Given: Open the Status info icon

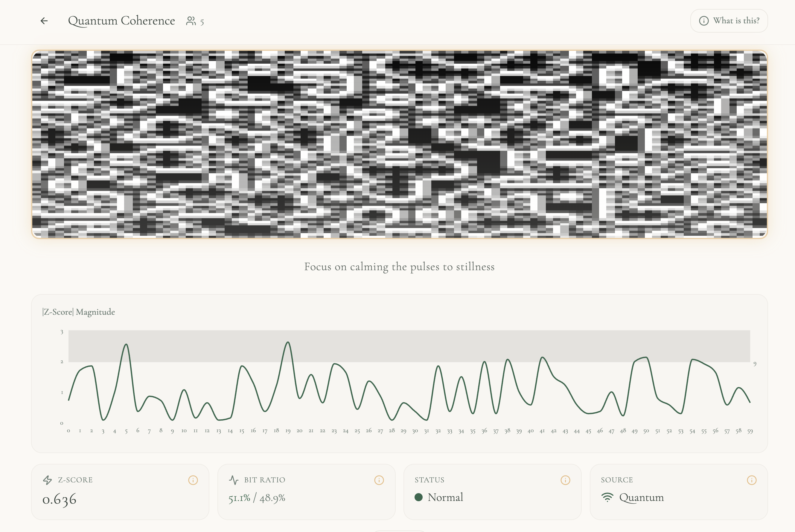Looking at the screenshot, I should pos(565,480).
